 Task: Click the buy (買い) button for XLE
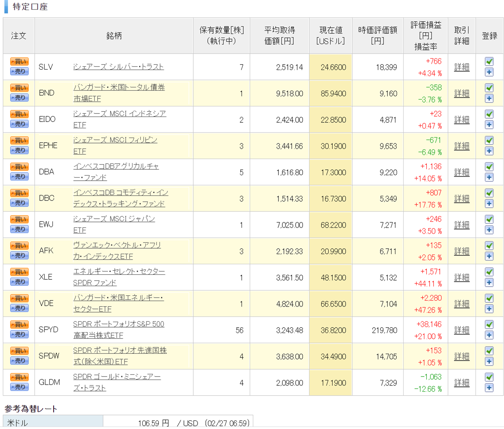(x=19, y=272)
